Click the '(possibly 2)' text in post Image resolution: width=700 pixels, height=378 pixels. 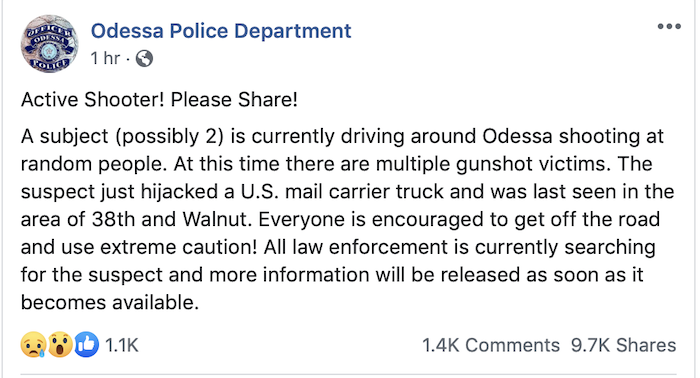tap(170, 137)
